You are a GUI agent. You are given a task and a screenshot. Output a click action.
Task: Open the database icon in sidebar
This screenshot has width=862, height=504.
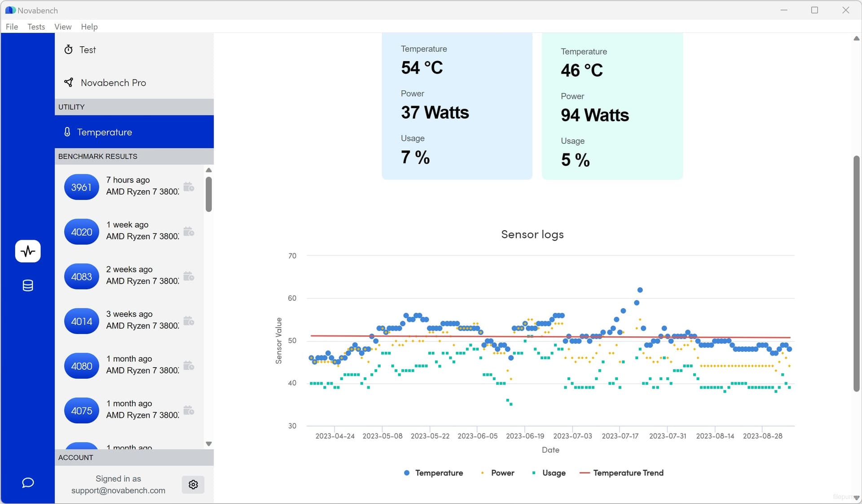[28, 285]
